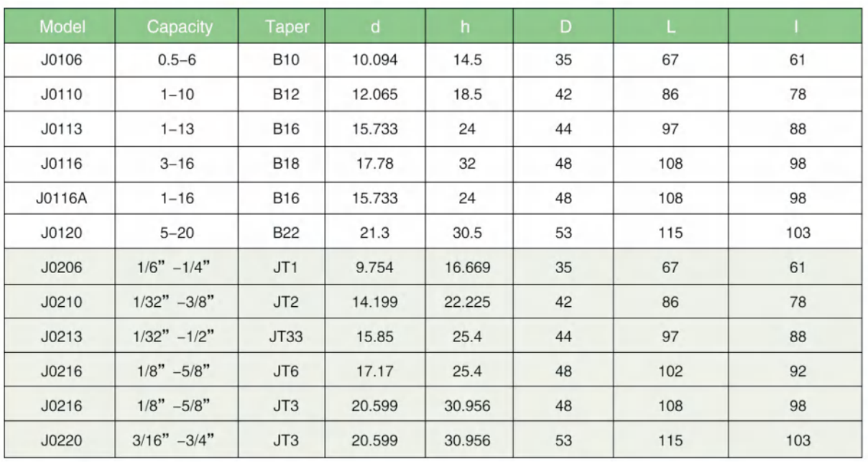Click the J0206 model cell
Screen dimensions: 868x462
point(63,267)
